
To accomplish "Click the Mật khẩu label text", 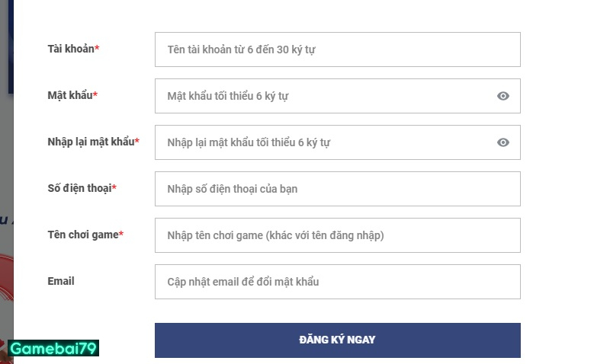I will click(69, 95).
